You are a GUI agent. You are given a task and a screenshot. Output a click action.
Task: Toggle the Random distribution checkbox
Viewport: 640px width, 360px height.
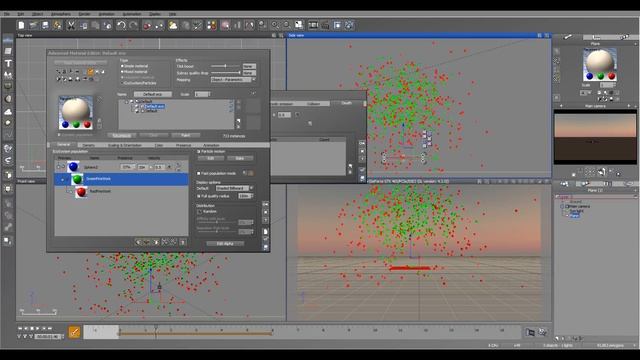click(200, 212)
